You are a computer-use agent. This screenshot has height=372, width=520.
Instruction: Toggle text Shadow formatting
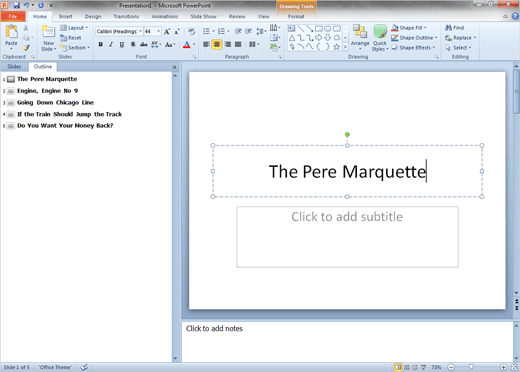tap(133, 44)
